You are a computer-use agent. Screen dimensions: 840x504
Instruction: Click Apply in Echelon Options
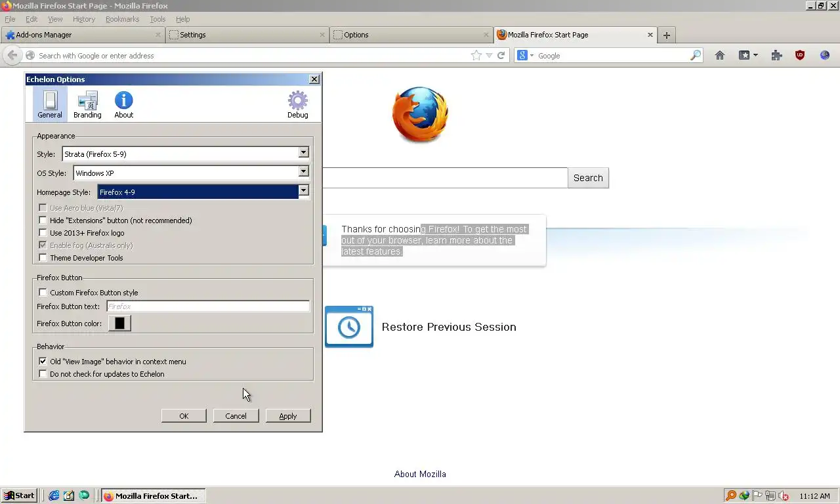click(x=288, y=416)
